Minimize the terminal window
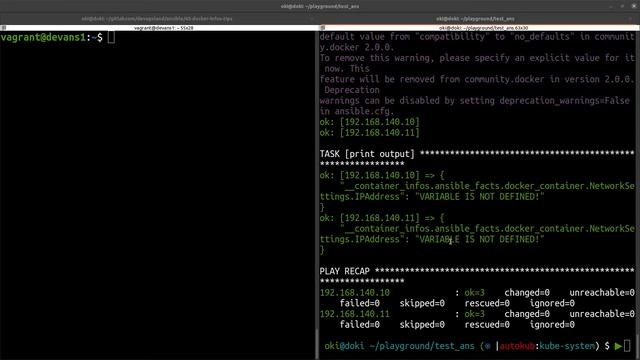Image resolution: width=640 pixels, height=360 pixels. click(611, 6)
